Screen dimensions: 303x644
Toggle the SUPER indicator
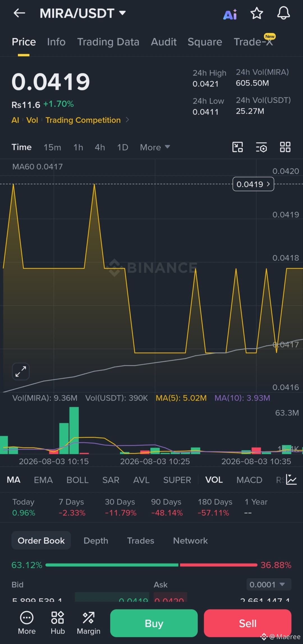tap(177, 480)
